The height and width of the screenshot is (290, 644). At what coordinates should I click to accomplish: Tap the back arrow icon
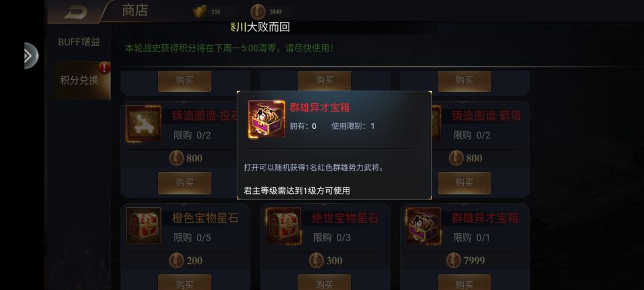point(76,13)
